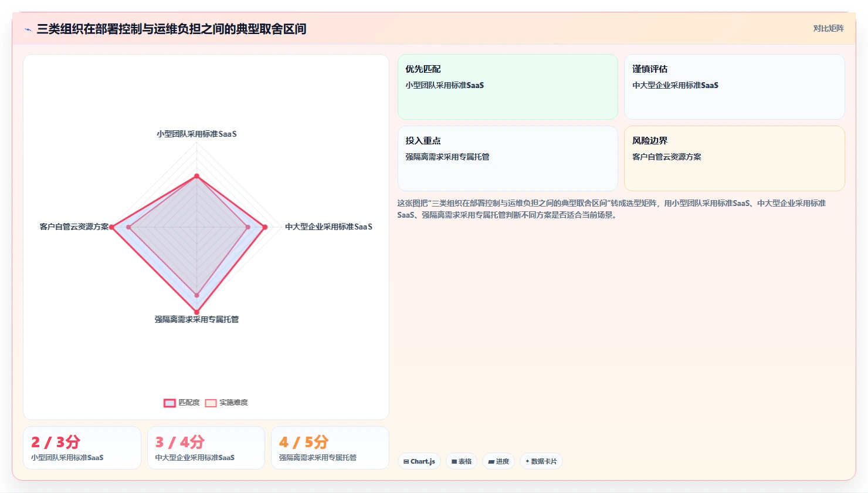Viewport: 868px width, 493px height.
Task: Click the leftmost radar data point
Action: point(111,227)
